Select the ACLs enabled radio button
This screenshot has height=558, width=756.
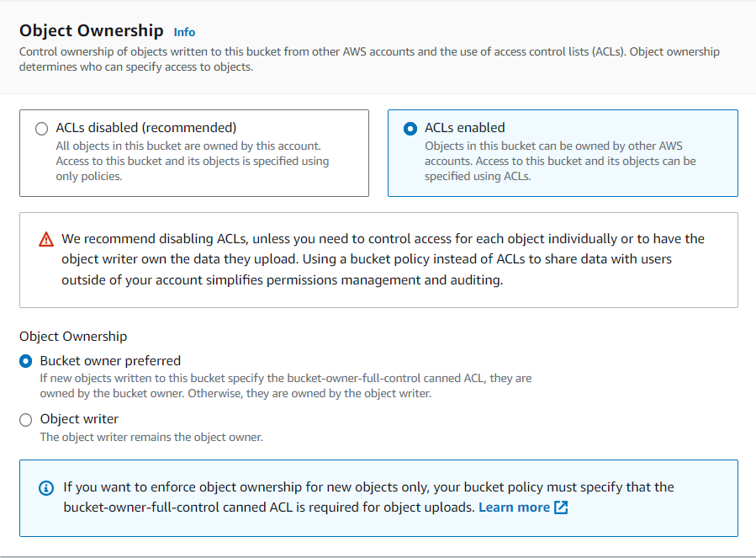coord(410,129)
